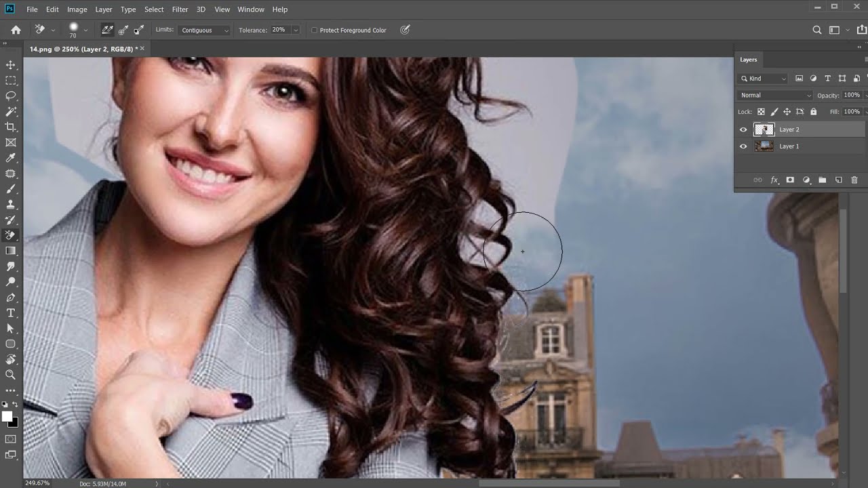Select the History Brush tool

tap(11, 220)
